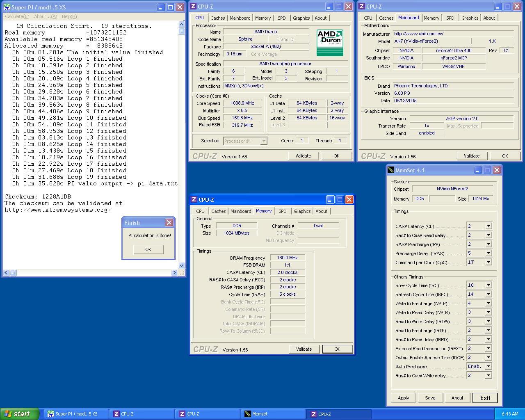Click the AMD Duron processor logo
The height and width of the screenshot is (420, 525).
click(330, 43)
